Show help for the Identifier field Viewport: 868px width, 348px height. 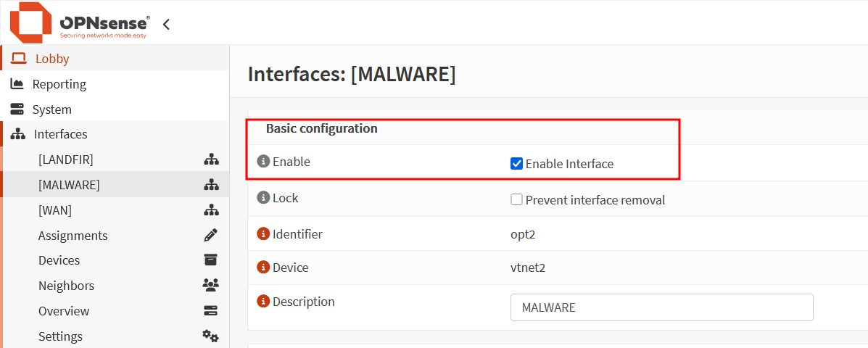pos(263,234)
